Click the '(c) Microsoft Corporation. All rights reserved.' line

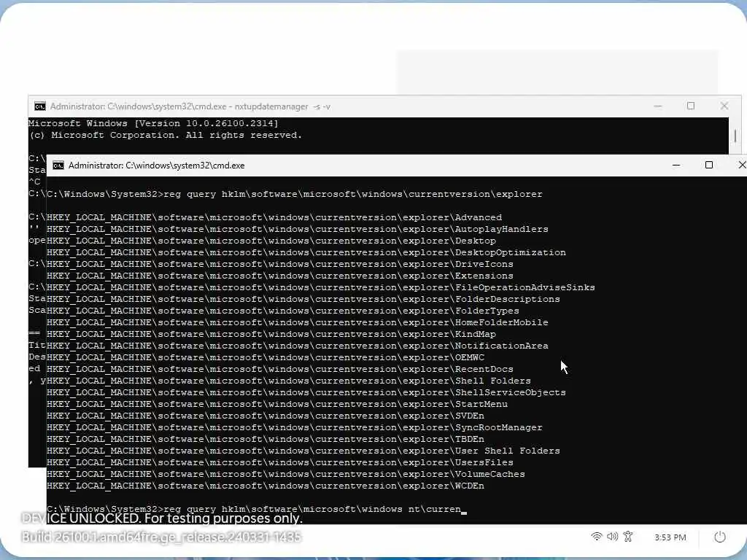click(166, 135)
